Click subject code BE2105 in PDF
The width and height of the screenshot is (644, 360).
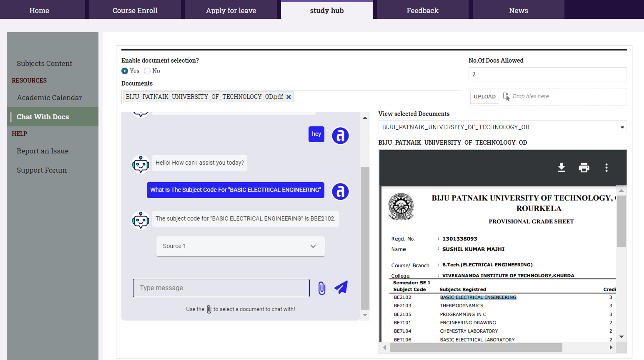[x=402, y=315]
